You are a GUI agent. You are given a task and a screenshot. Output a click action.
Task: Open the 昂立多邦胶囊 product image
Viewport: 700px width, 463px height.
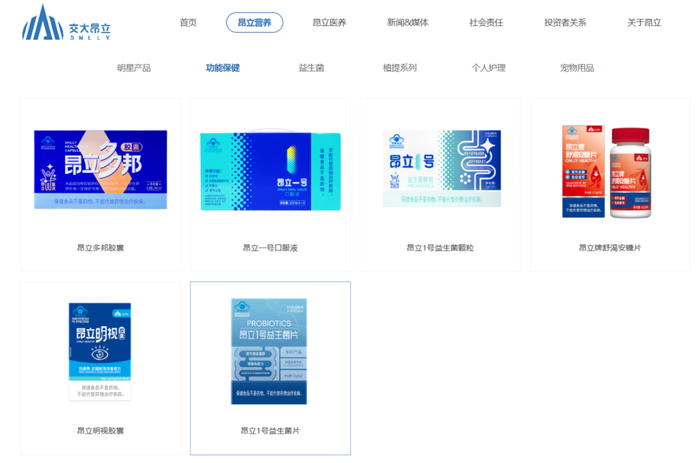coord(100,170)
